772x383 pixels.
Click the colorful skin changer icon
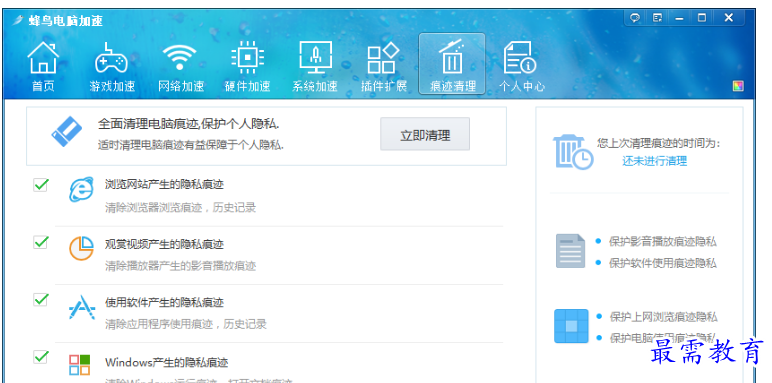coord(738,86)
